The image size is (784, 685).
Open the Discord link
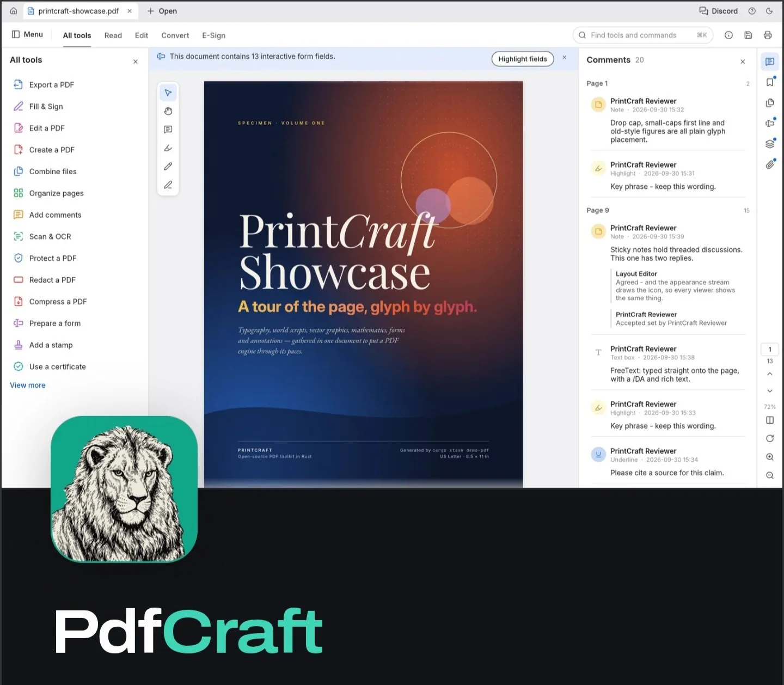tap(719, 11)
